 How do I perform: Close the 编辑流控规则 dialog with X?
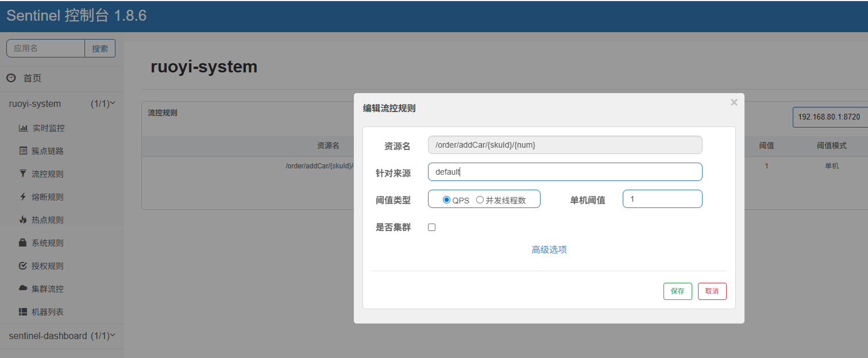pyautogui.click(x=734, y=102)
